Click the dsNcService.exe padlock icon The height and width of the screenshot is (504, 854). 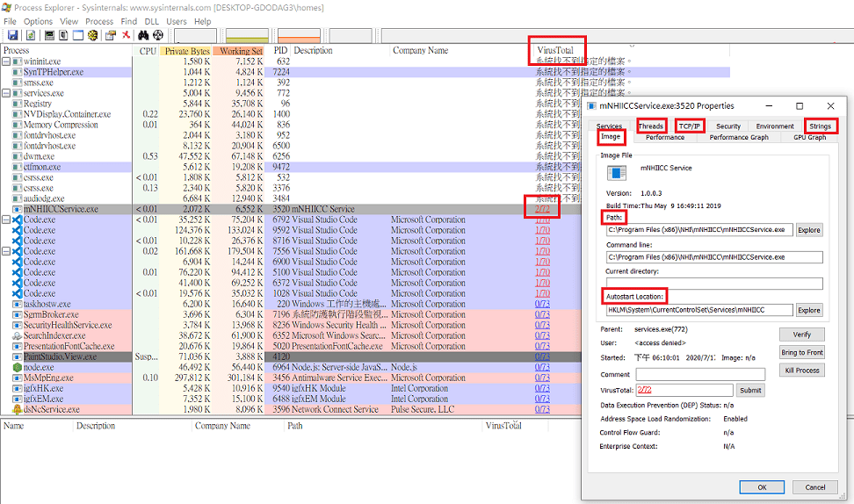tap(17, 409)
